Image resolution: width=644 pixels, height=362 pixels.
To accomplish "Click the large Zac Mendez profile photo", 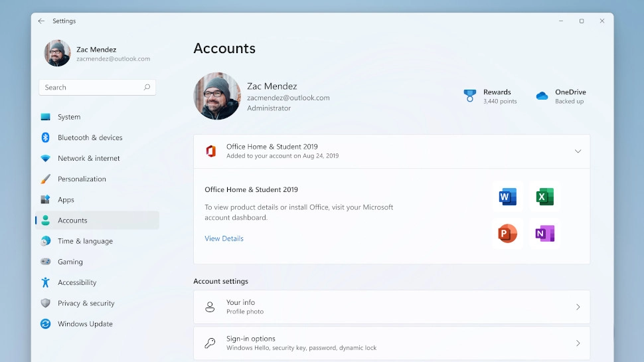I will (x=217, y=96).
